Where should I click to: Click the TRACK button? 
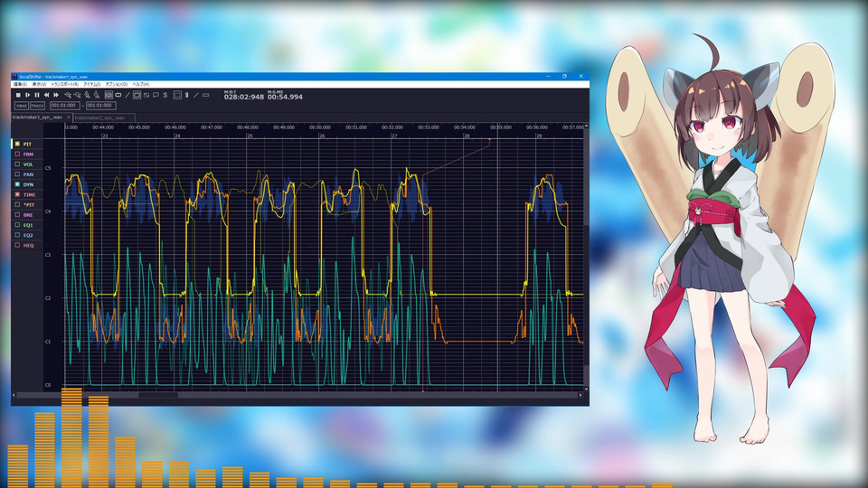point(38,106)
